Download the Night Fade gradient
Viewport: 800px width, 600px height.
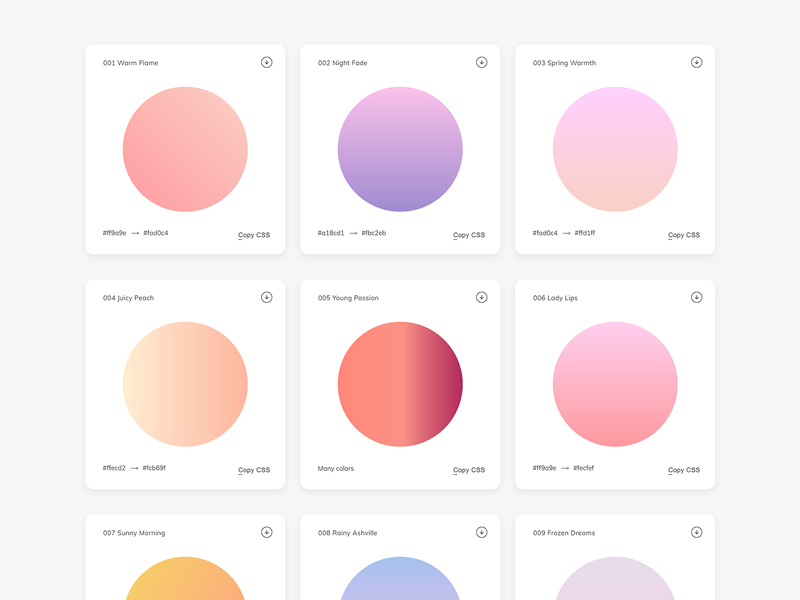click(481, 61)
